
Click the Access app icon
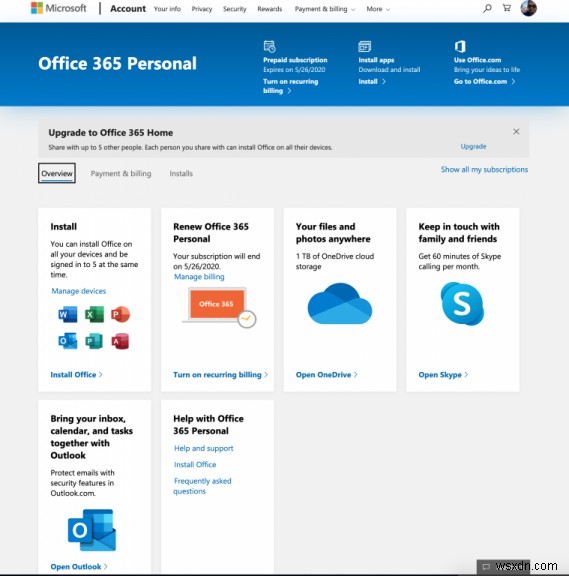click(x=120, y=341)
